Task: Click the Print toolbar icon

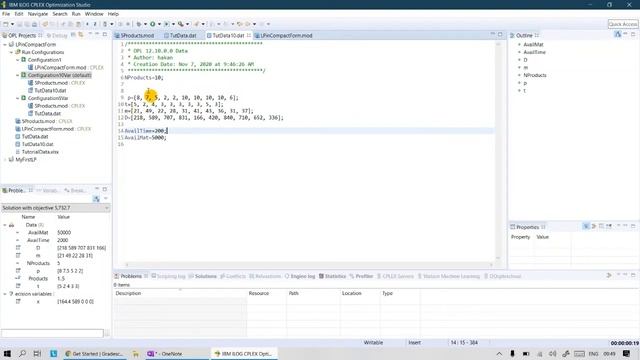Action: coord(35,24)
